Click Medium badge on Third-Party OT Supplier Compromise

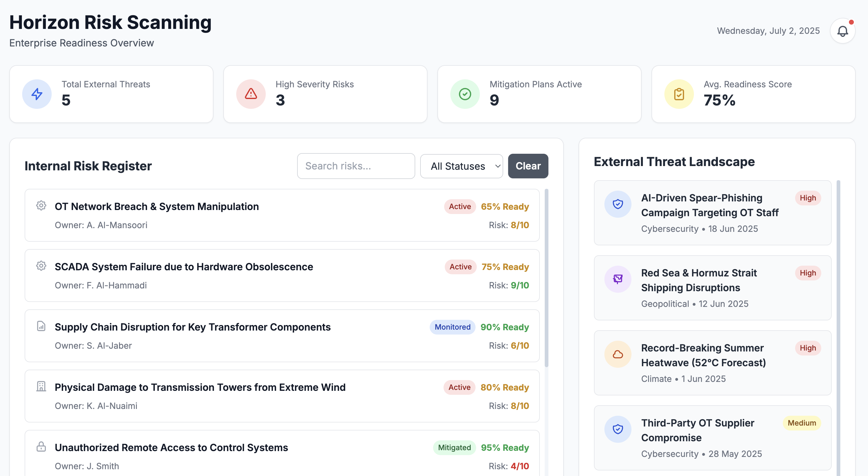pyautogui.click(x=802, y=423)
